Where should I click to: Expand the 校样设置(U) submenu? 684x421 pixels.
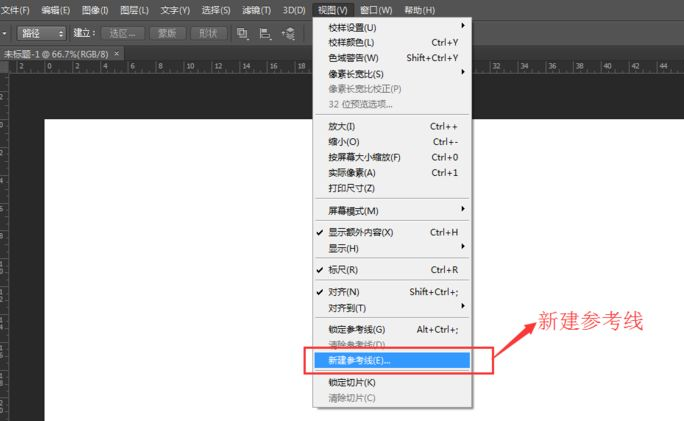(392, 27)
